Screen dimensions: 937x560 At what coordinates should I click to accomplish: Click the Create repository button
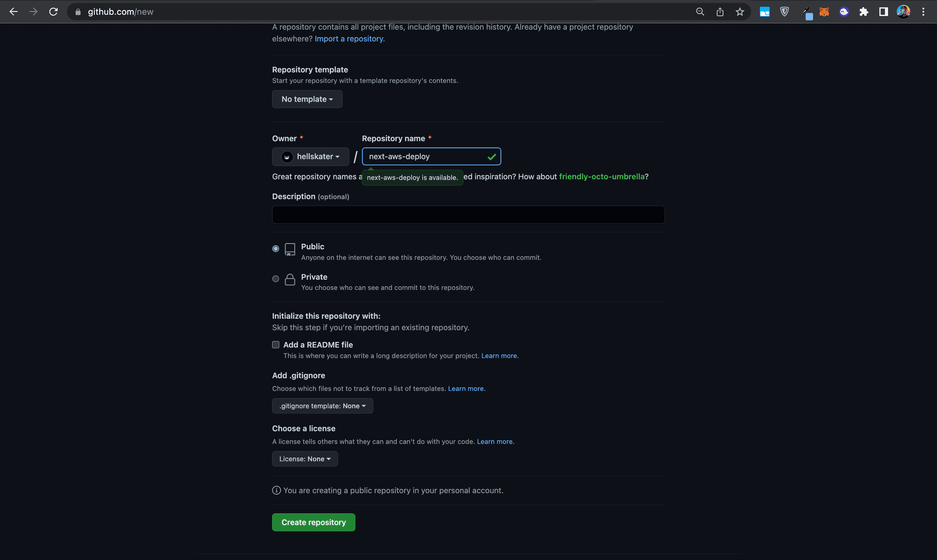point(313,522)
